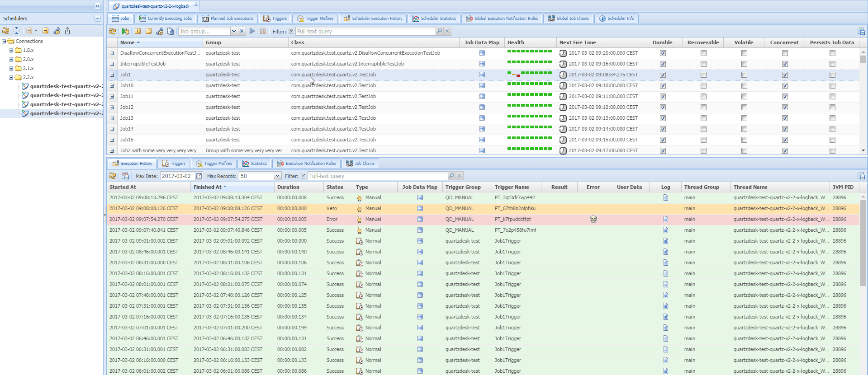The height and width of the screenshot is (375, 868).
Task: Switch to lower Trigger Misfires tab
Action: (214, 164)
